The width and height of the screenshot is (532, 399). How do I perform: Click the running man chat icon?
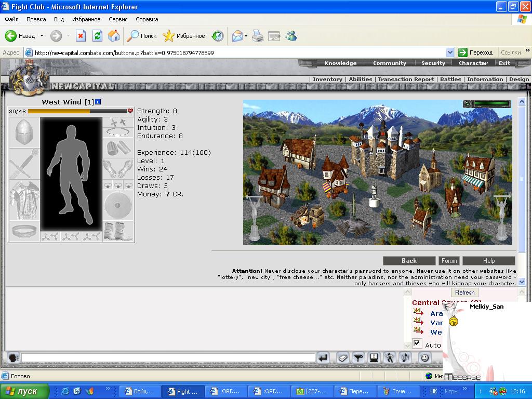click(x=390, y=357)
